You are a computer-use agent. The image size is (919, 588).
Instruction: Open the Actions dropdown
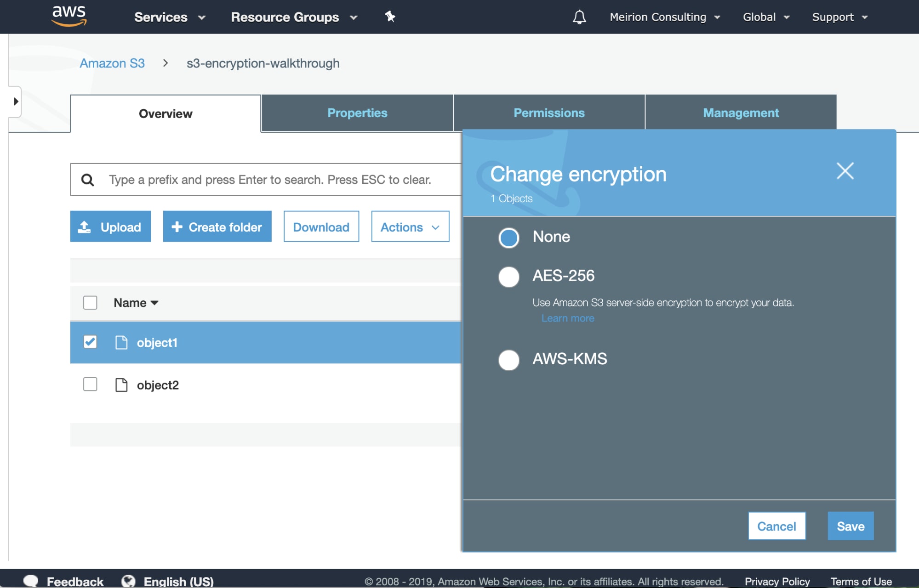click(x=410, y=226)
